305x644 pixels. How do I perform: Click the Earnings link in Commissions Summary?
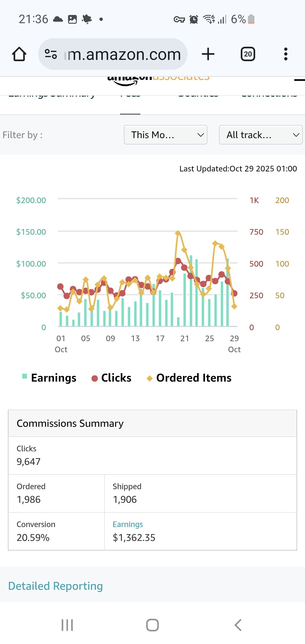128,524
